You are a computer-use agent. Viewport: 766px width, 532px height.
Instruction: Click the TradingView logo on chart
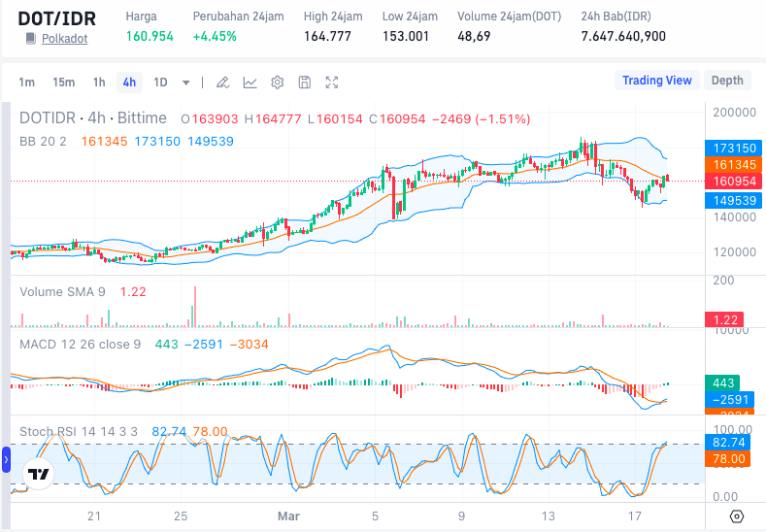[x=39, y=475]
